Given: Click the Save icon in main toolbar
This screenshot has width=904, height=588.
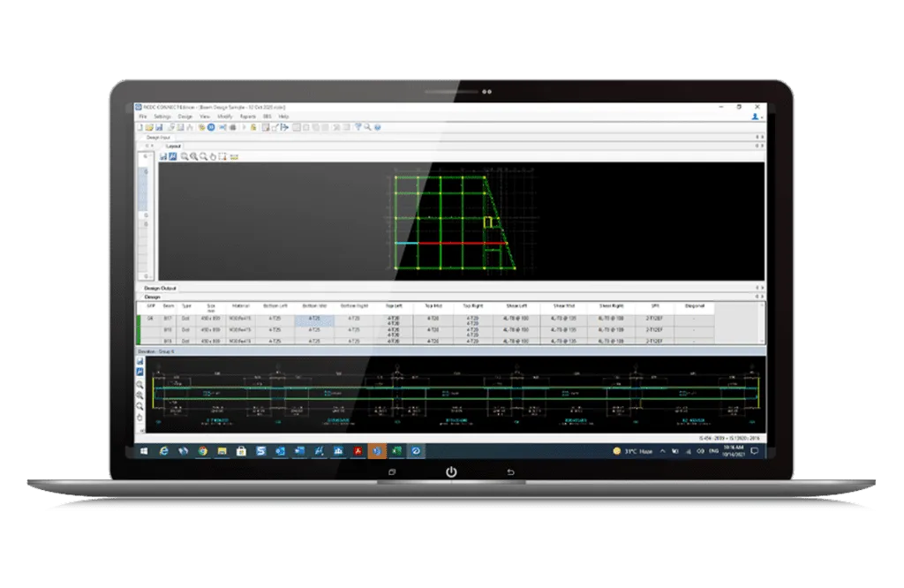Looking at the screenshot, I should click(x=159, y=127).
